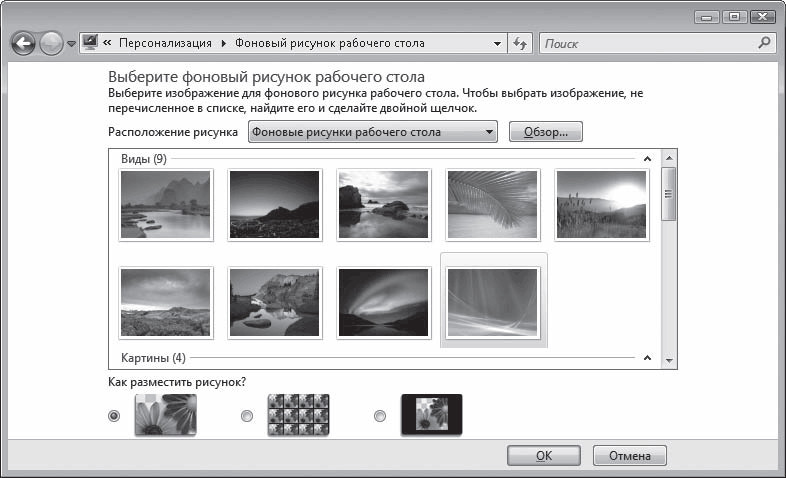Open the Расположение рисунка dropdown list
Viewport: 786px width, 478px height.
point(373,132)
